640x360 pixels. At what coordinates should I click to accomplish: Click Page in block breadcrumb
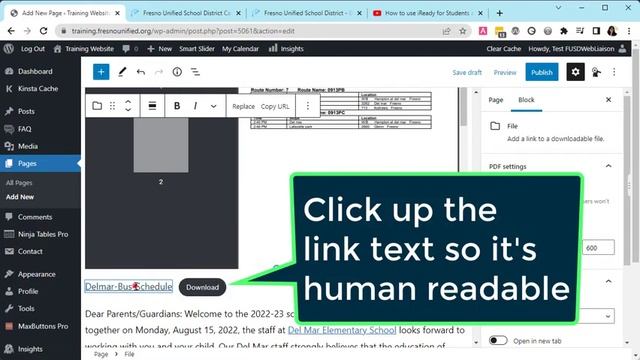[x=101, y=354]
